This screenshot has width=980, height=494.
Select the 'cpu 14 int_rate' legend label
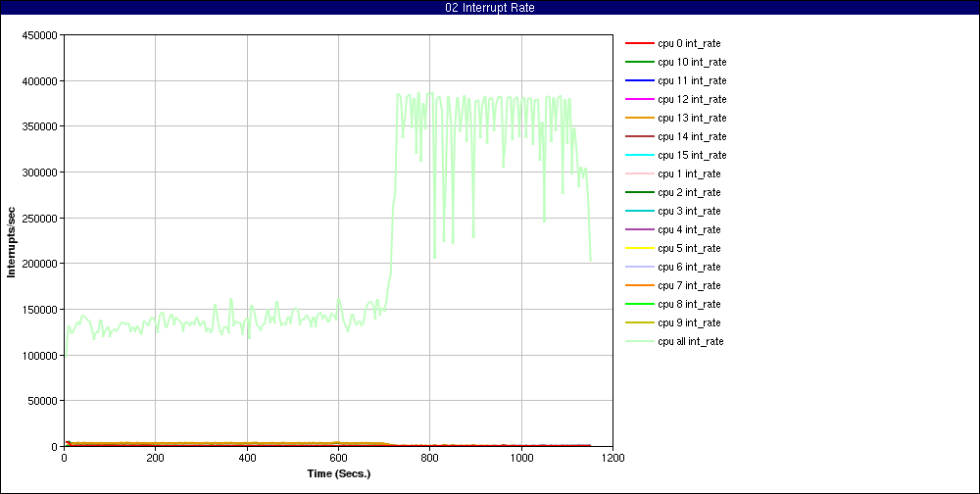click(692, 137)
